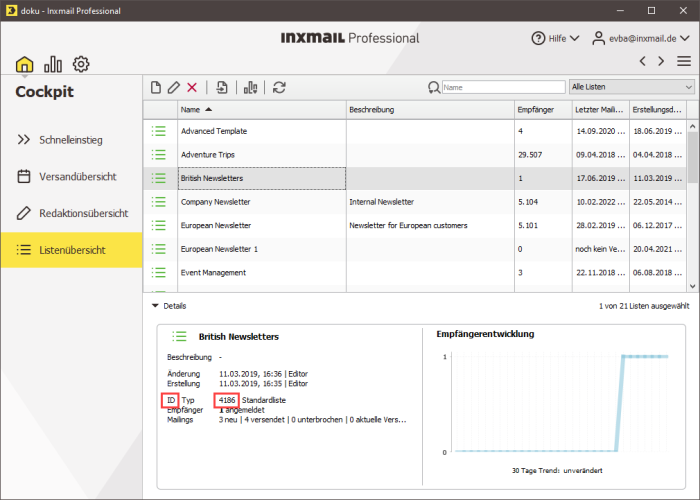Click the help question mark icon

coord(538,38)
